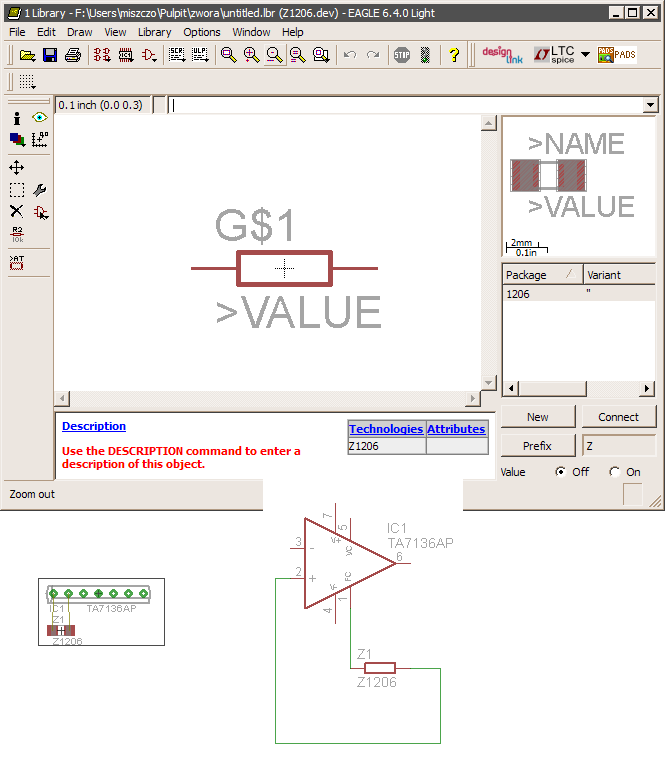The height and width of the screenshot is (759, 665).
Task: Click the Variant column header
Action: point(620,275)
